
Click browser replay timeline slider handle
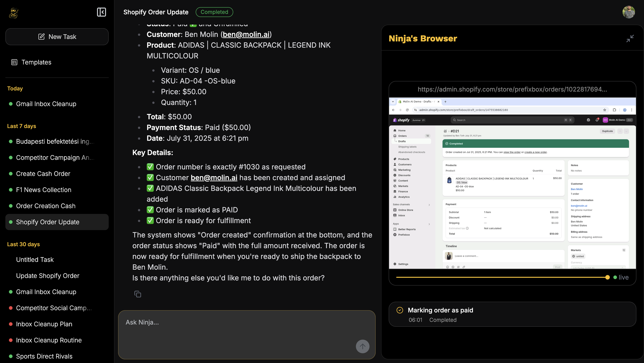[x=607, y=278]
